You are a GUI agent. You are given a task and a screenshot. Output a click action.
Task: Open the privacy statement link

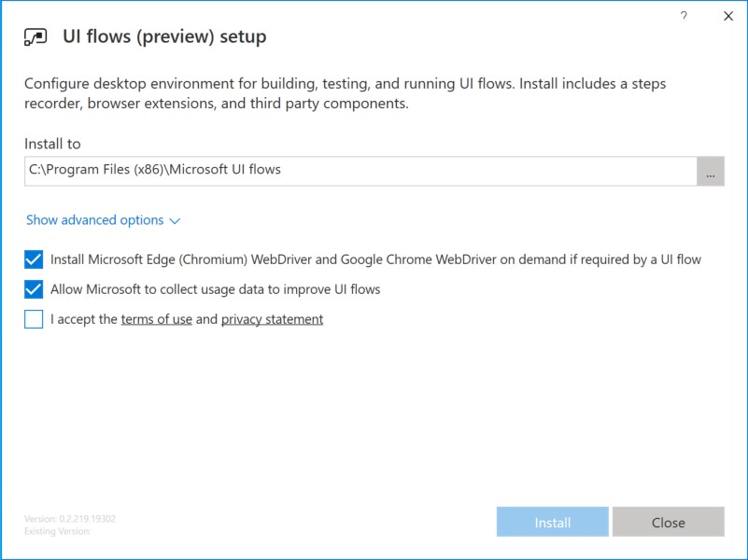272,319
